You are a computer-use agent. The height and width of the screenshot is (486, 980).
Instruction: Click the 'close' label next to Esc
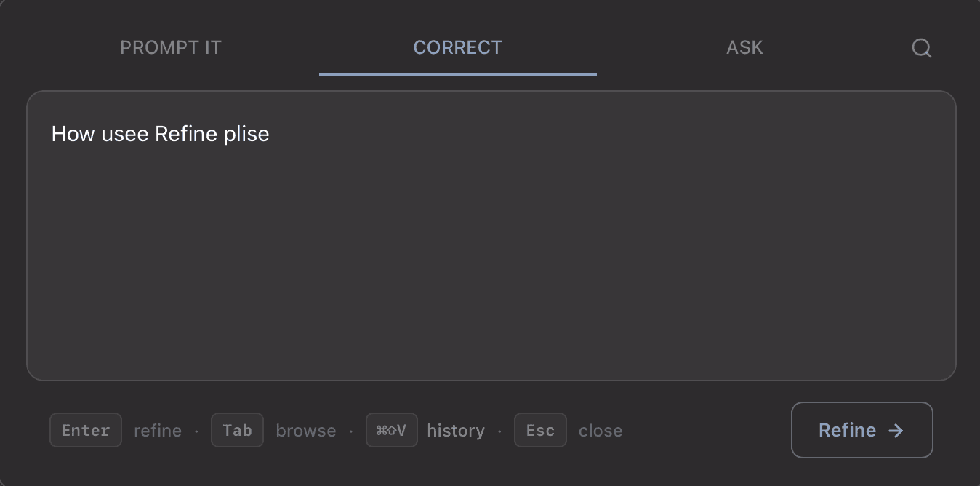(601, 430)
